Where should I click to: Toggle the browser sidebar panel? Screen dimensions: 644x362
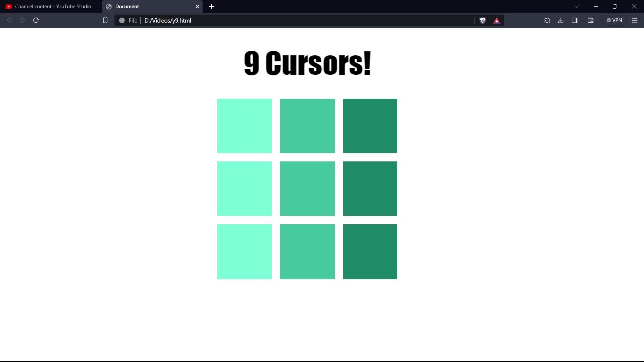[x=574, y=20]
